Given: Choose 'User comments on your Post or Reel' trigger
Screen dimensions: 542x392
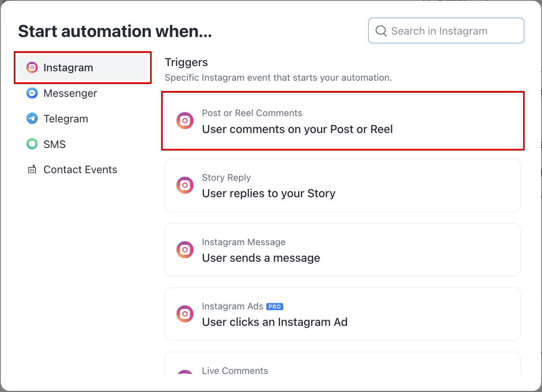Looking at the screenshot, I should click(x=297, y=129).
